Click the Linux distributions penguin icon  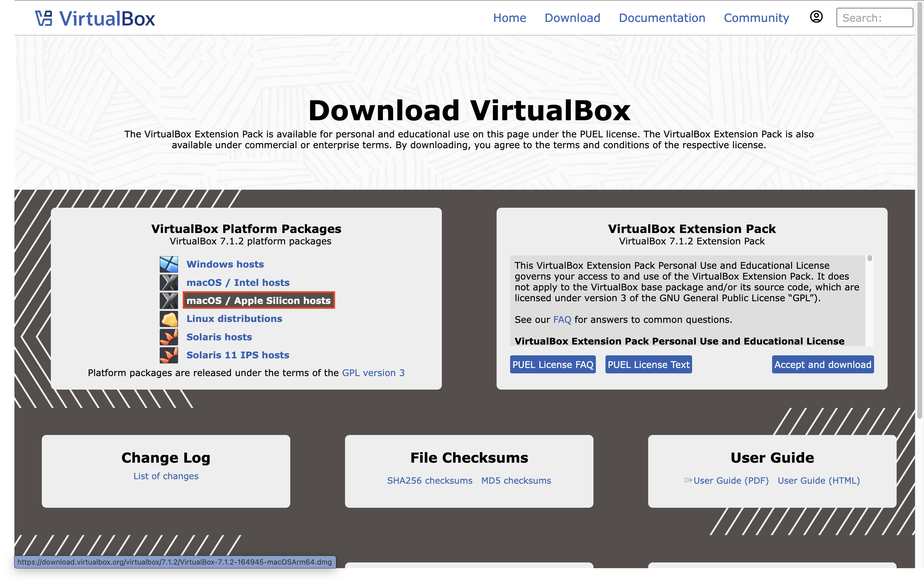tap(169, 319)
